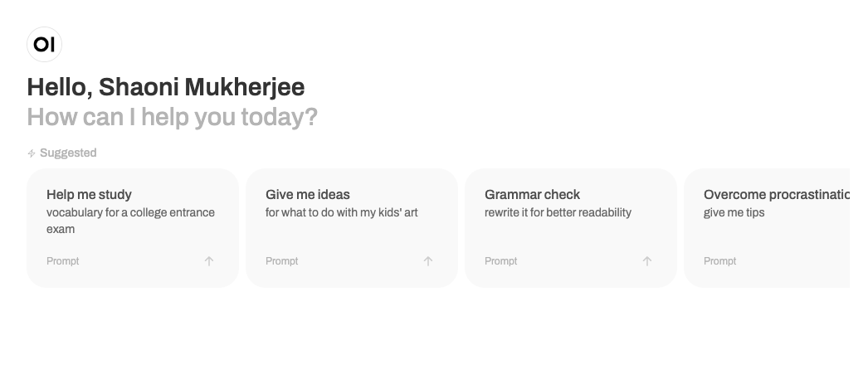Click the Prompt label under Give me ideas
Image resolution: width=868 pixels, height=379 pixels.
[282, 261]
